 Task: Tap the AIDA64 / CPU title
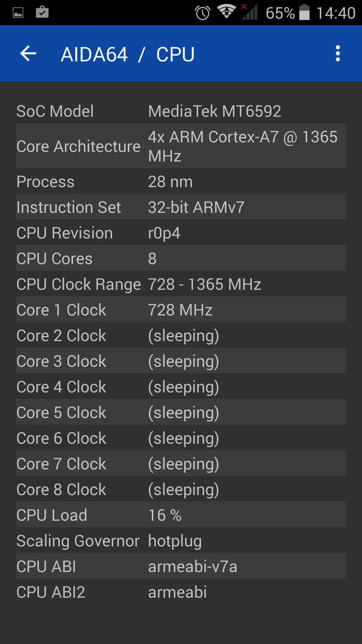pos(128,54)
